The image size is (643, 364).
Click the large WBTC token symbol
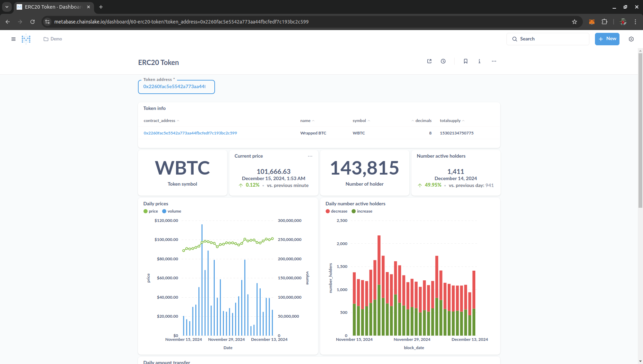pyautogui.click(x=183, y=168)
